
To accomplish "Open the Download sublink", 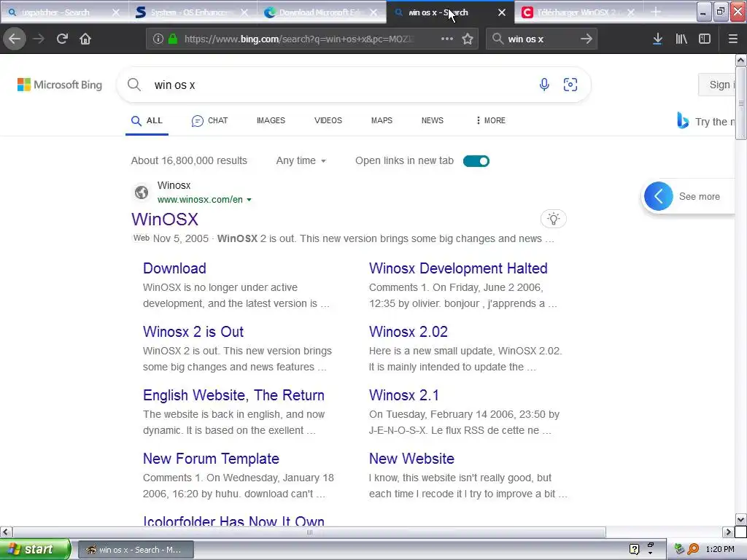I will 174,268.
